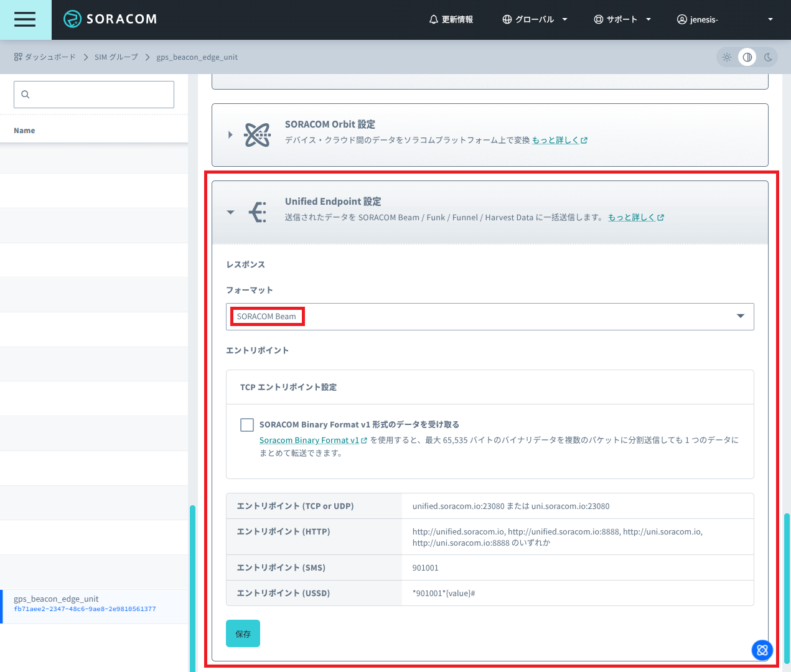Open the jenesis- account menu
Viewport: 791px width, 672px height.
[x=725, y=19]
